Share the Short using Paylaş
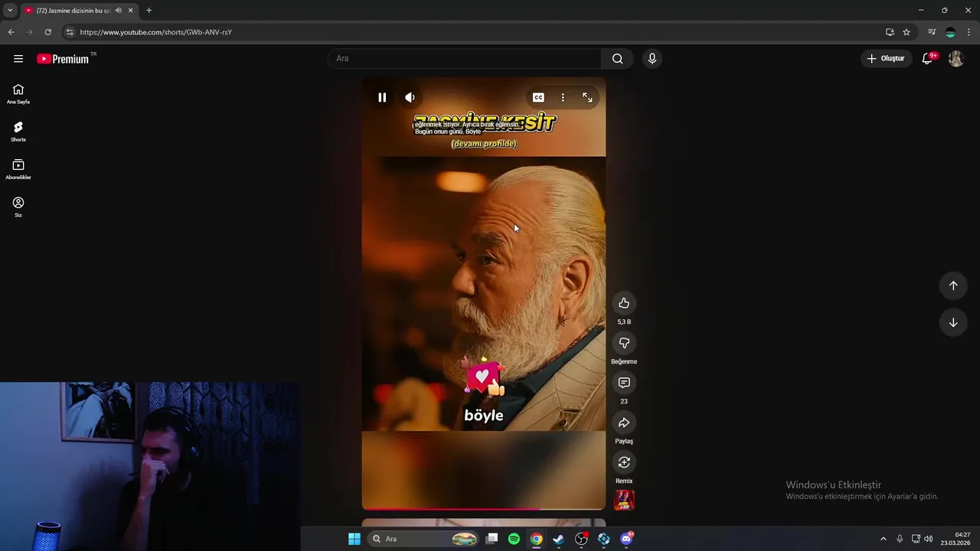The height and width of the screenshot is (551, 980). pos(624,422)
